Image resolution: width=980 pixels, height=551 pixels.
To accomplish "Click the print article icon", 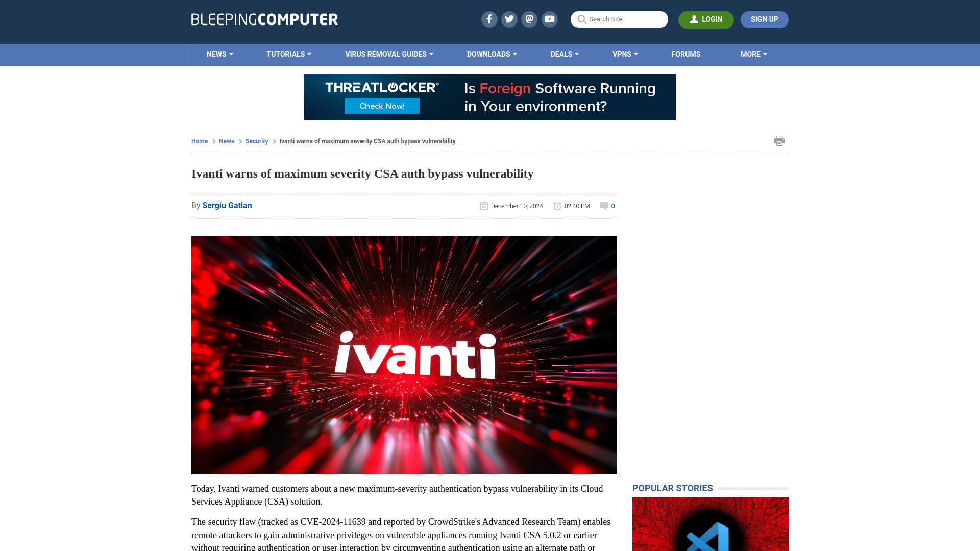I will click(x=779, y=141).
